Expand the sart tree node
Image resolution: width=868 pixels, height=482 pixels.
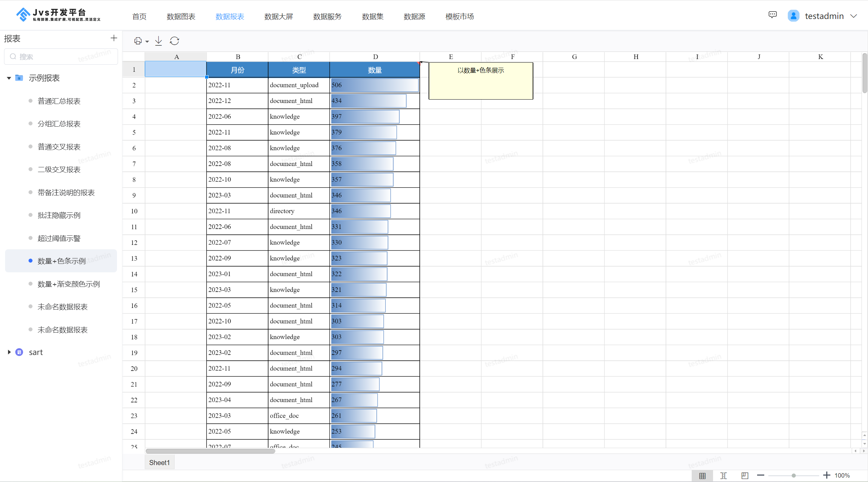[x=9, y=352]
